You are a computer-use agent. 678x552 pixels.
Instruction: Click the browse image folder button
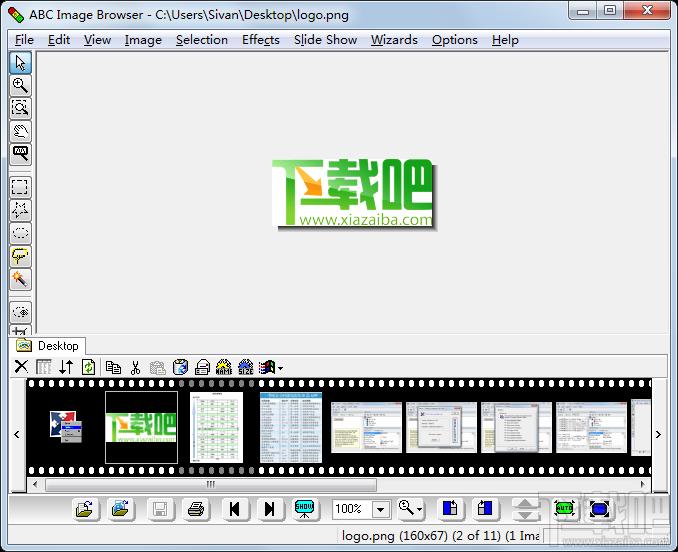pyautogui.click(x=121, y=509)
